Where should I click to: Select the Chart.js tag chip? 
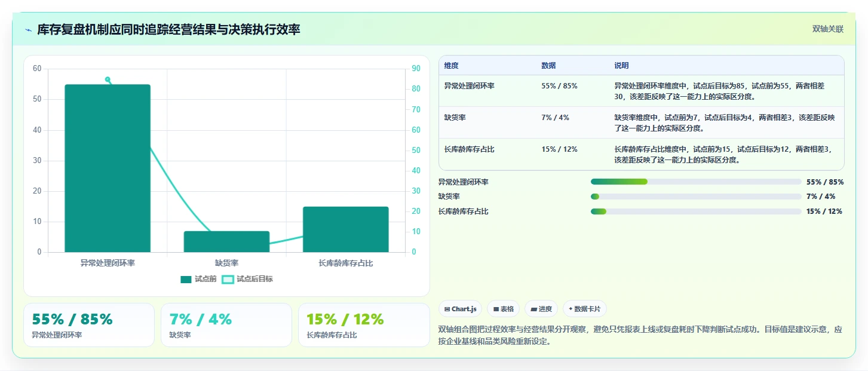[x=461, y=309]
